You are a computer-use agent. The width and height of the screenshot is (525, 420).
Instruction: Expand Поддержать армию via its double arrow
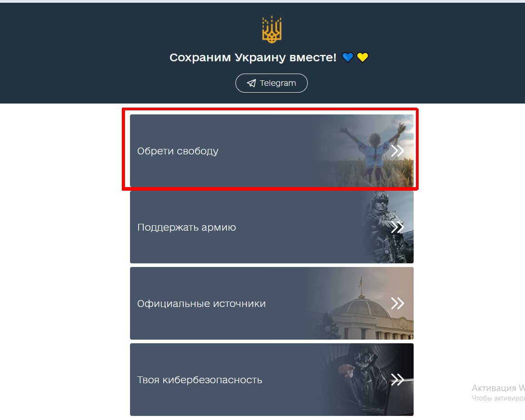click(x=397, y=227)
